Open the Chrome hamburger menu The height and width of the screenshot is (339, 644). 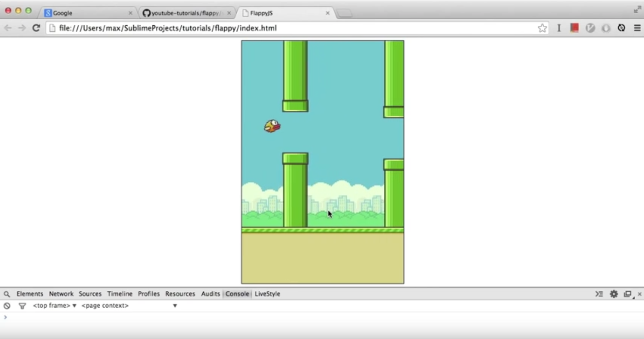click(x=637, y=28)
